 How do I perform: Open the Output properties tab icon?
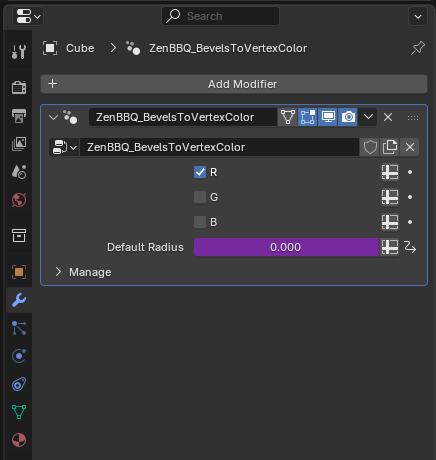coord(19,116)
